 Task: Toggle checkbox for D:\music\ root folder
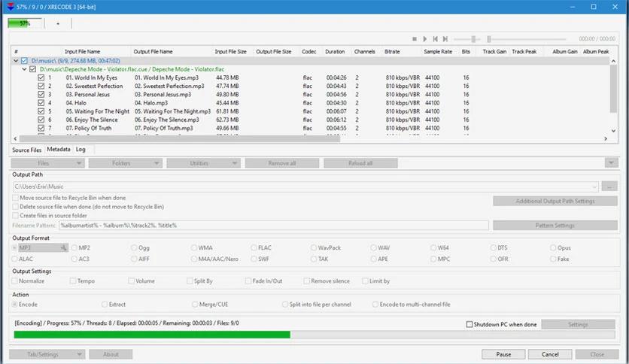(x=24, y=61)
